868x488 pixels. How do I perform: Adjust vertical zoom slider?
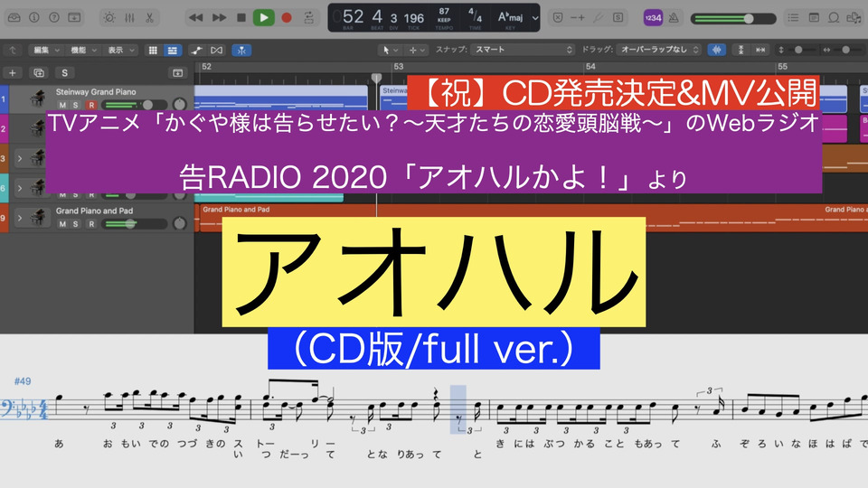(798, 50)
